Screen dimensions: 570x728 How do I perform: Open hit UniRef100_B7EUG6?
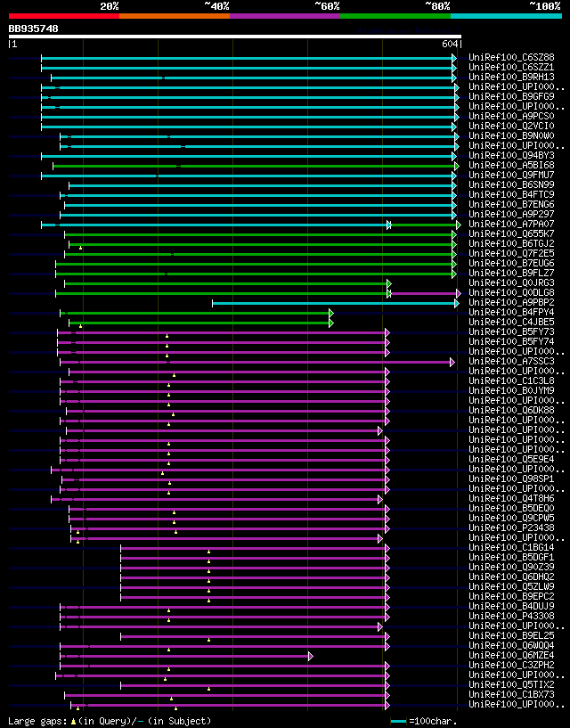tap(511, 263)
